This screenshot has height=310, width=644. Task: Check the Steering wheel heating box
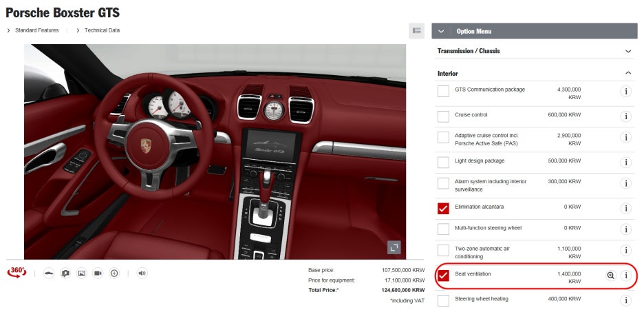click(443, 300)
